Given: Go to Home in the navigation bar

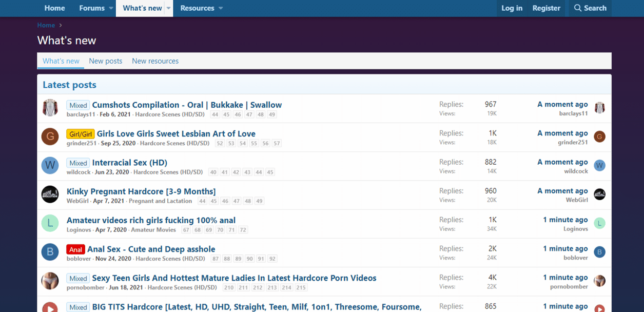Looking at the screenshot, I should [x=54, y=8].
